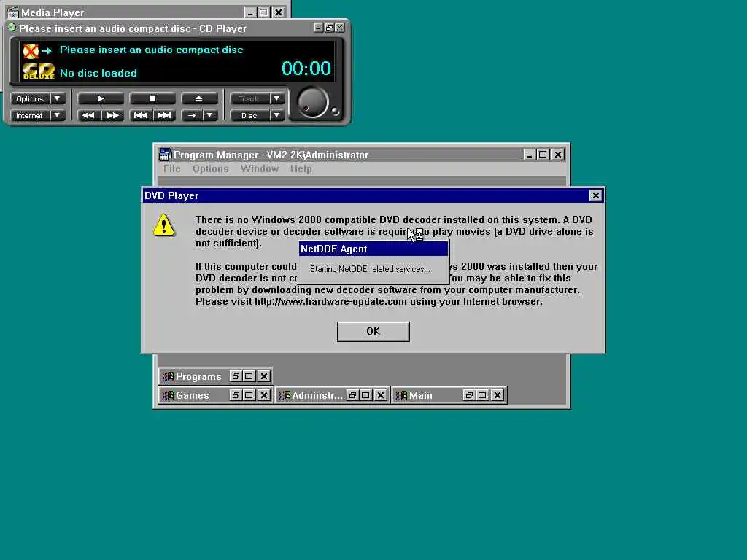747x560 pixels.
Task: Skip to previous track in CD Player
Action: coord(141,115)
